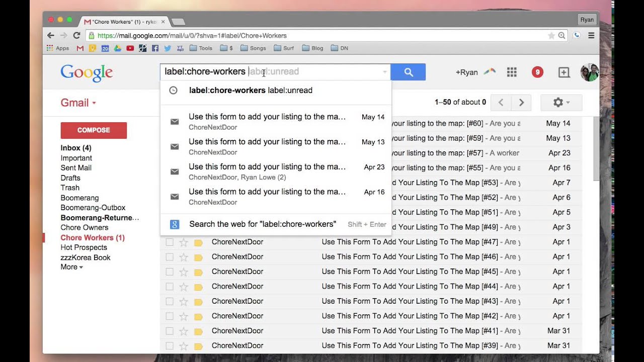Tick the checkbox for message [#46]
The width and height of the screenshot is (644, 362).
click(170, 257)
